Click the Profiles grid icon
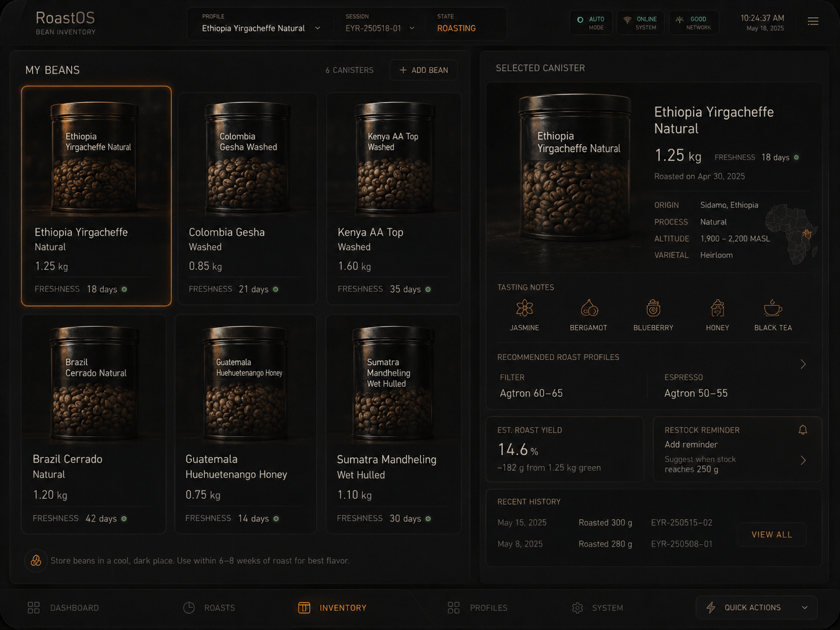The image size is (840, 630). pos(454,607)
